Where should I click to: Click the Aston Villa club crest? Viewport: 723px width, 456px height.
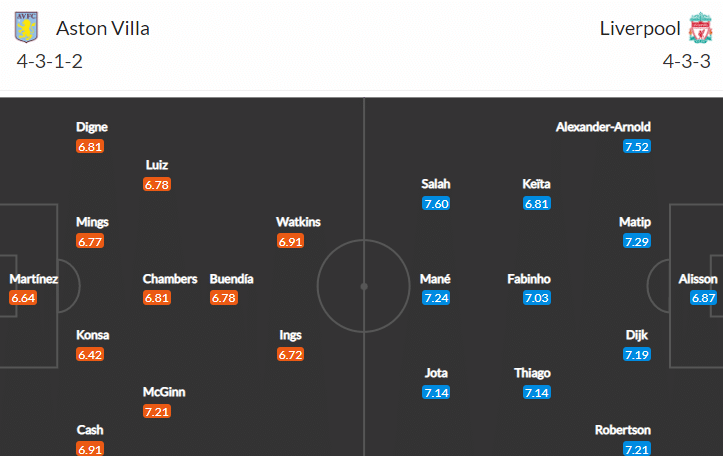click(x=27, y=28)
